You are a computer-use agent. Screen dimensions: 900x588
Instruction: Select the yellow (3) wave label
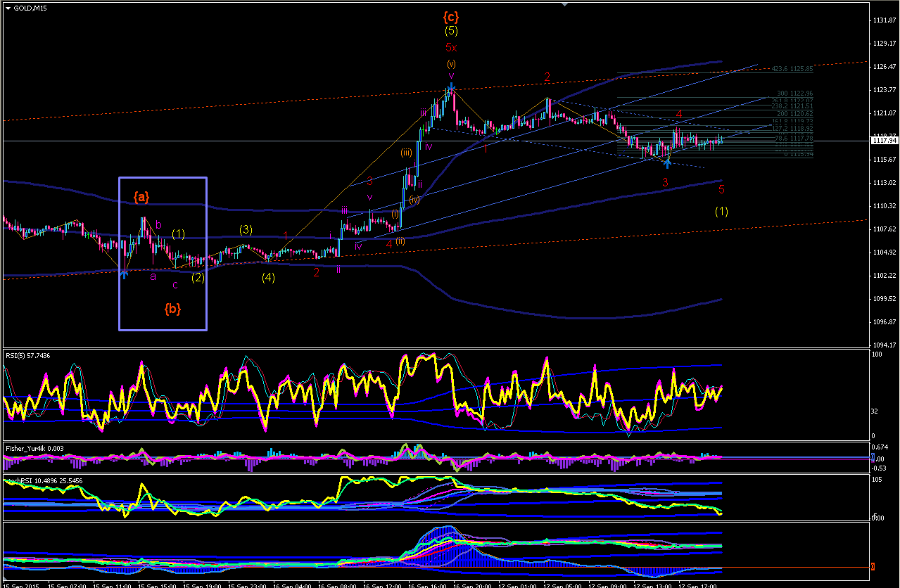point(245,229)
